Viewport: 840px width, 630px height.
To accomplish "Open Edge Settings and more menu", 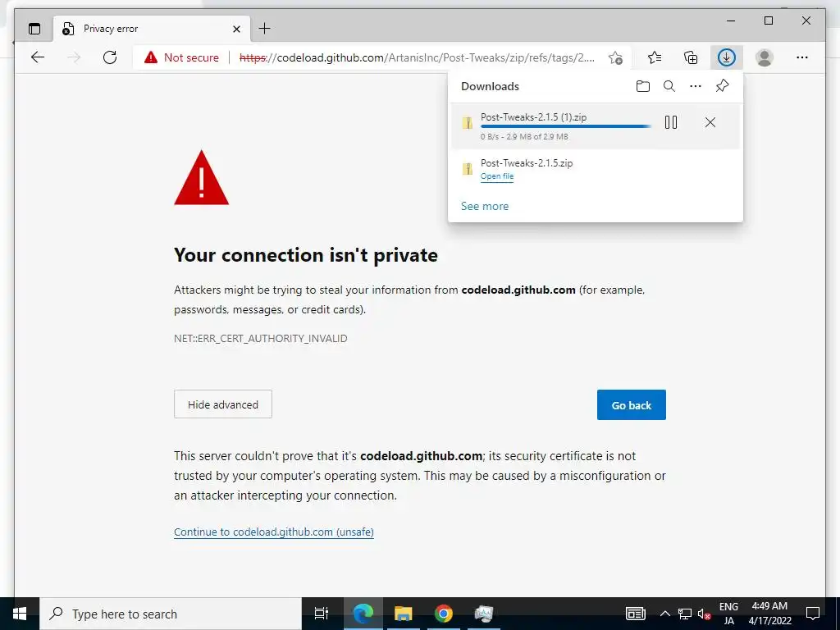I will pos(802,57).
